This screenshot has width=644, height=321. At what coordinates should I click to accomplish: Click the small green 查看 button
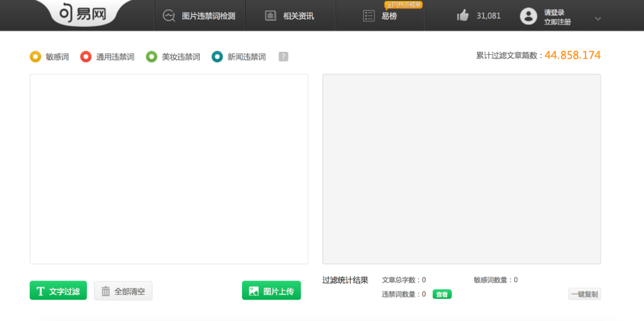coord(442,294)
